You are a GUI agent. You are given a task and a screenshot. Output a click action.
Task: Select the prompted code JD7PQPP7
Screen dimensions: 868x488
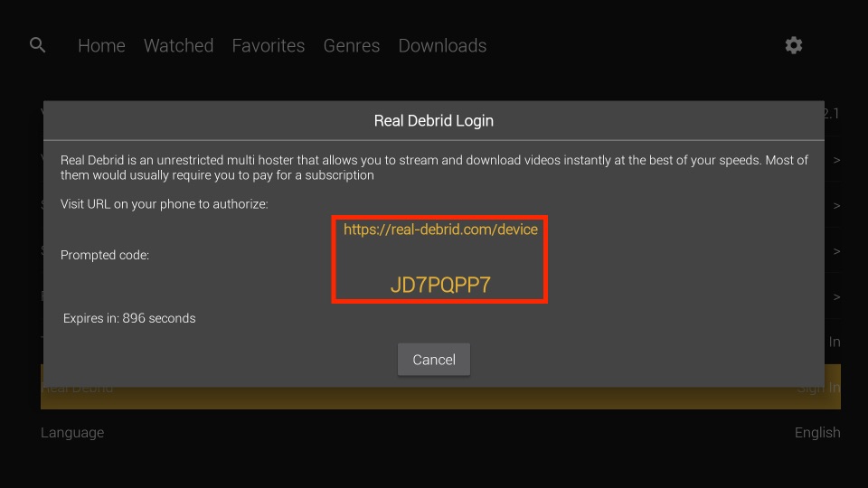coord(440,285)
